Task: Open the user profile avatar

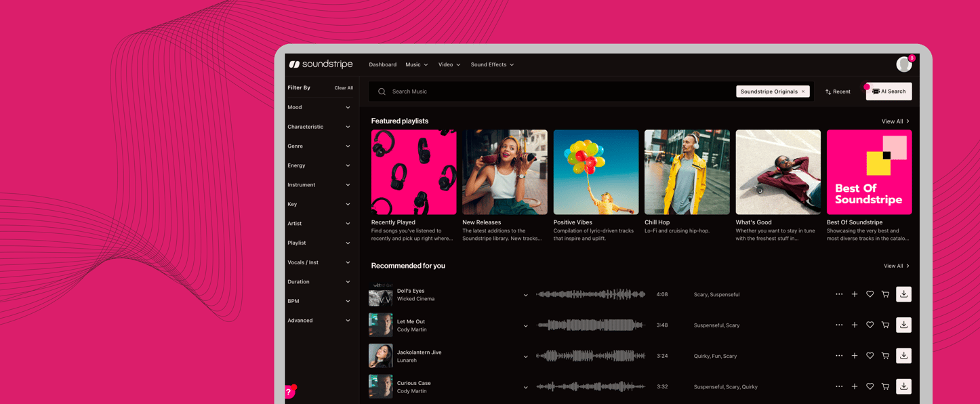Action: click(903, 64)
